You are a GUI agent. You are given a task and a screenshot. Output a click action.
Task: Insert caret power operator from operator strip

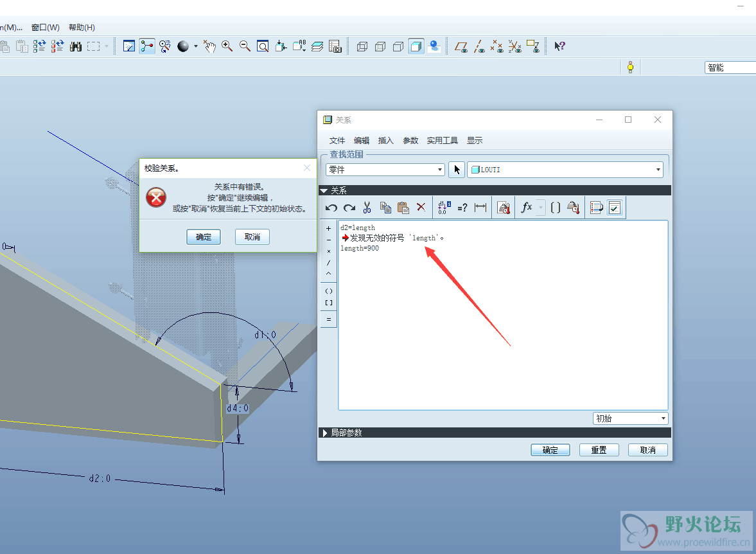pos(329,274)
